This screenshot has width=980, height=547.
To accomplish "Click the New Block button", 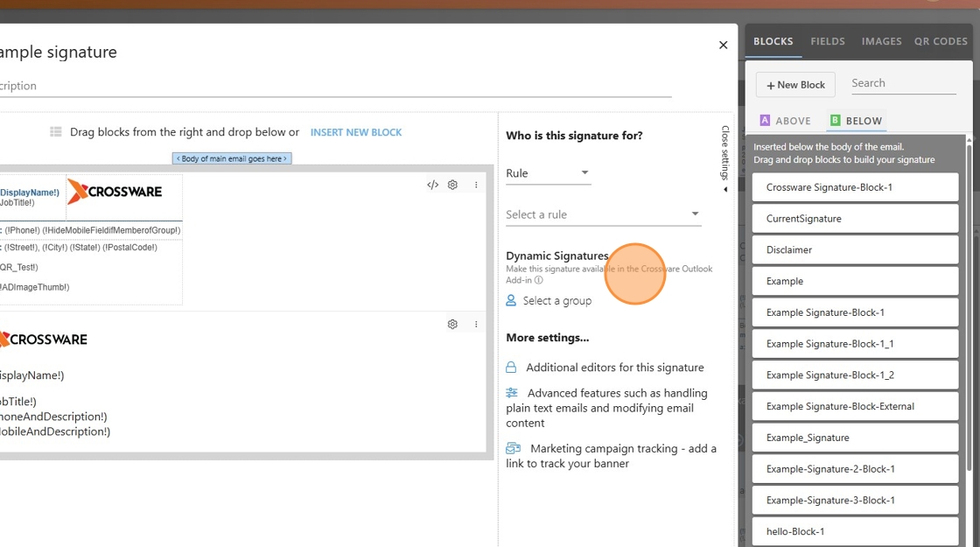I will tap(795, 85).
